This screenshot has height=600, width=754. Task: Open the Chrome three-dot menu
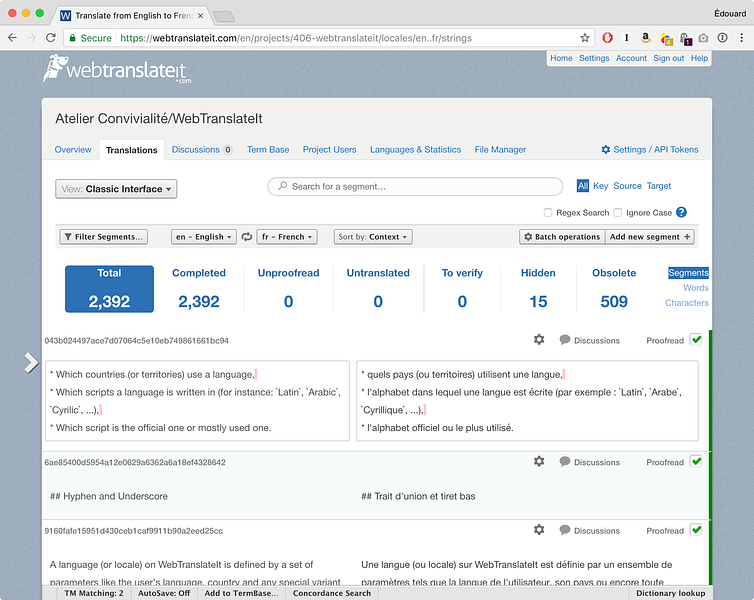(741, 38)
